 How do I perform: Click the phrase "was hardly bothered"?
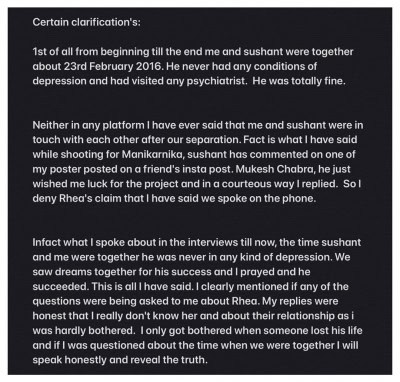click(83, 330)
